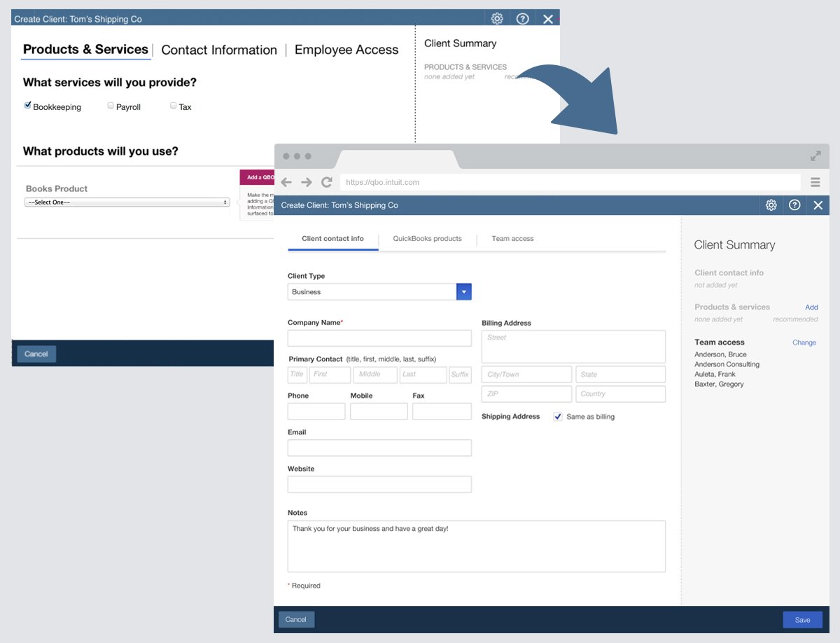Image resolution: width=840 pixels, height=643 pixels.
Task: Click the Add link beside Products & services
Action: (x=811, y=307)
